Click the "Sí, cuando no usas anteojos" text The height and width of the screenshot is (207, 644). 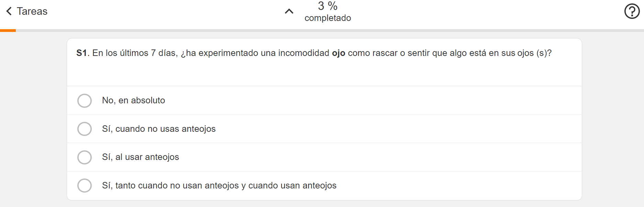click(x=159, y=129)
